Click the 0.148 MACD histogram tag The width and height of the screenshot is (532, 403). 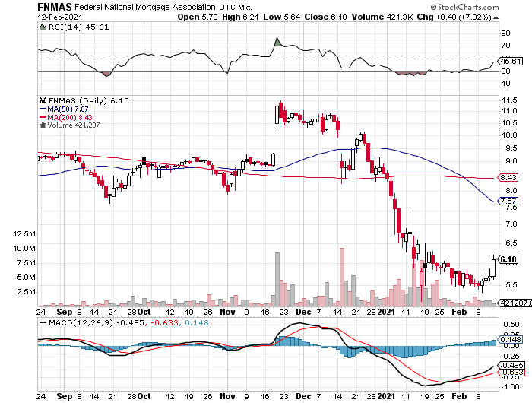pos(510,340)
